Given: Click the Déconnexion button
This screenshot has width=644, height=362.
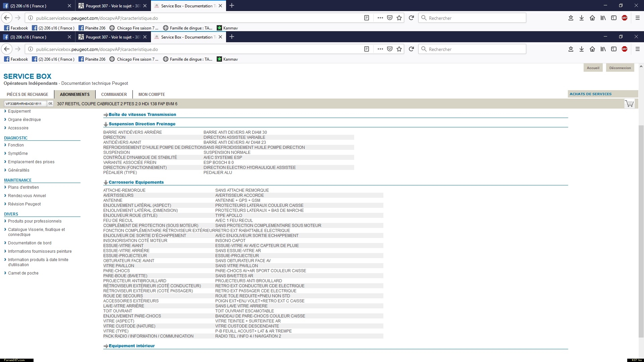Looking at the screenshot, I should 620,68.
